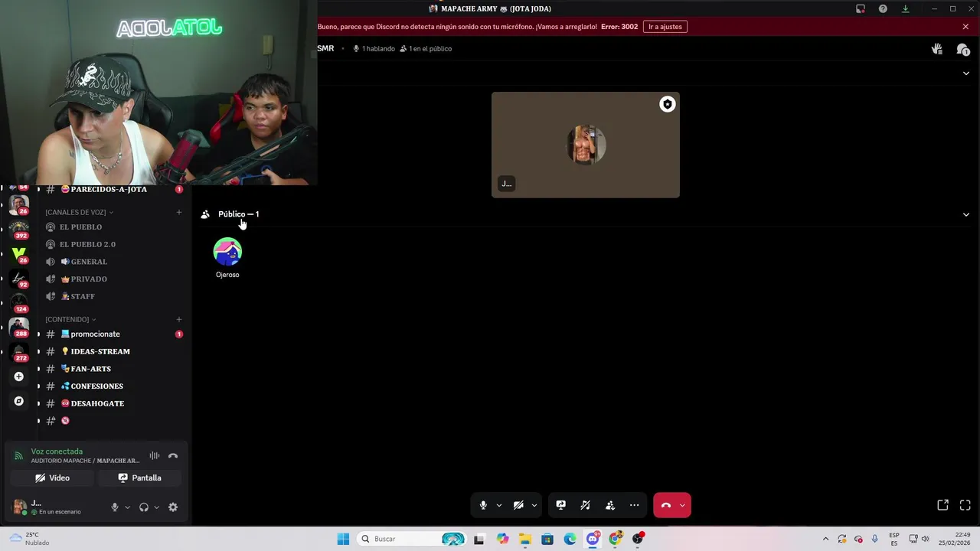Image resolution: width=980 pixels, height=551 pixels.
Task: Mute microphone in user panel
Action: pos(115,507)
